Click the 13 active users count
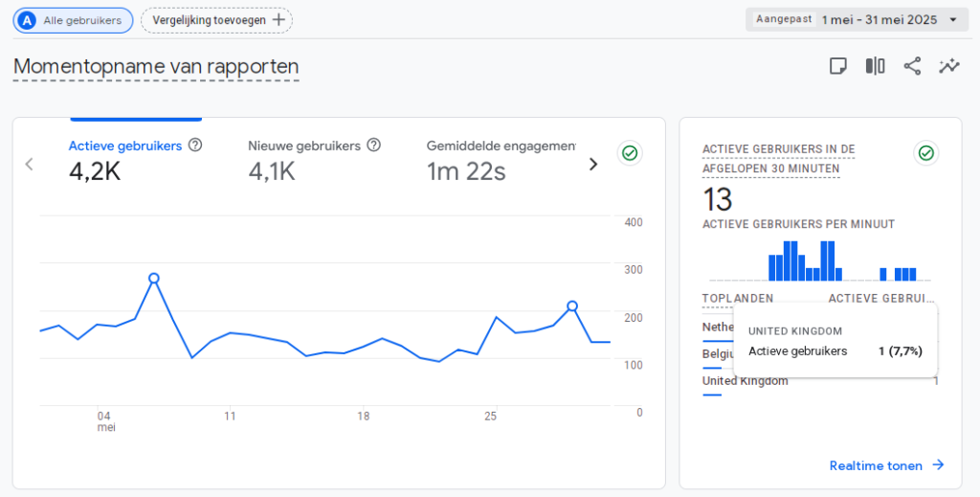The width and height of the screenshot is (980, 497). coord(718,200)
